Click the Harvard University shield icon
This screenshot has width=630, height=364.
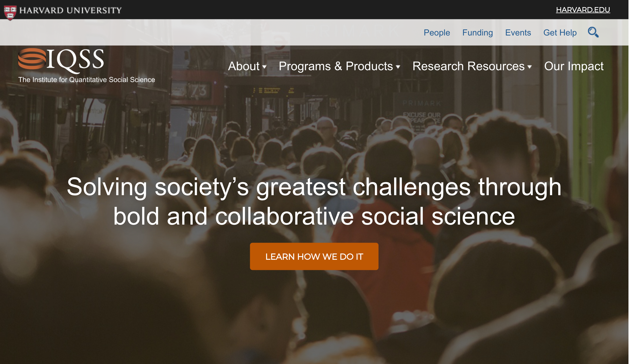coord(10,10)
